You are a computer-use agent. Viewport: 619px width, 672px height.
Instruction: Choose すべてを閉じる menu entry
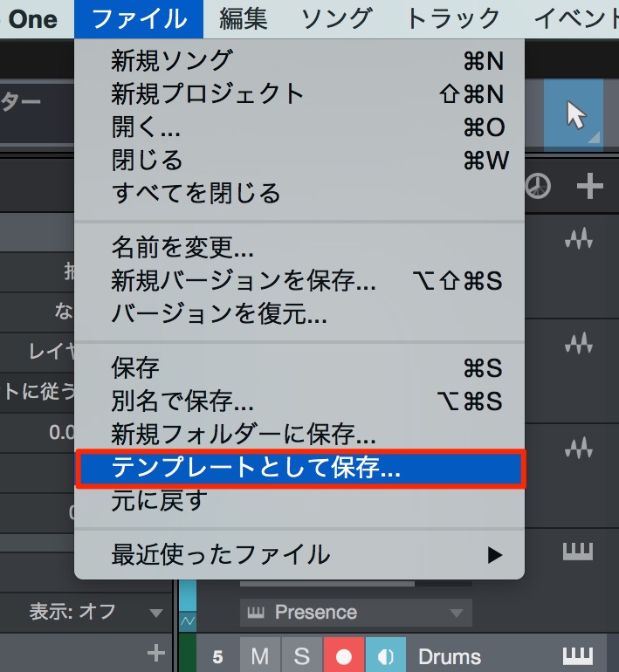click(299, 193)
